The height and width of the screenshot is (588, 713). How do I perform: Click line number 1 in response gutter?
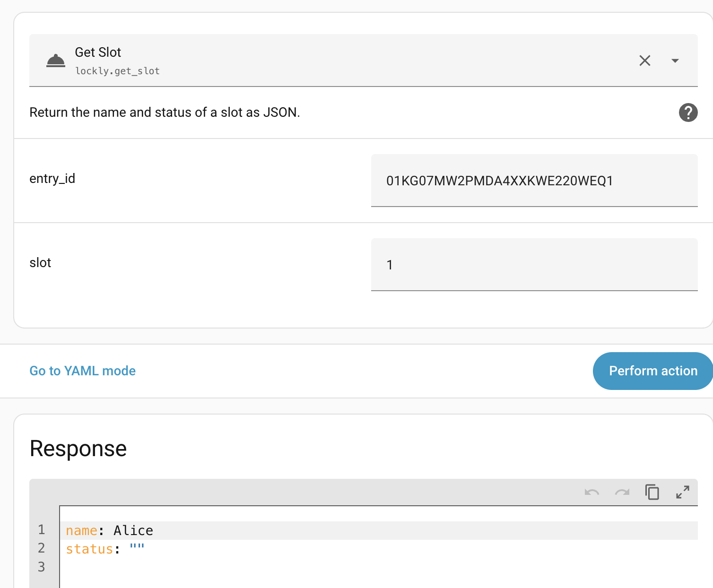click(42, 530)
